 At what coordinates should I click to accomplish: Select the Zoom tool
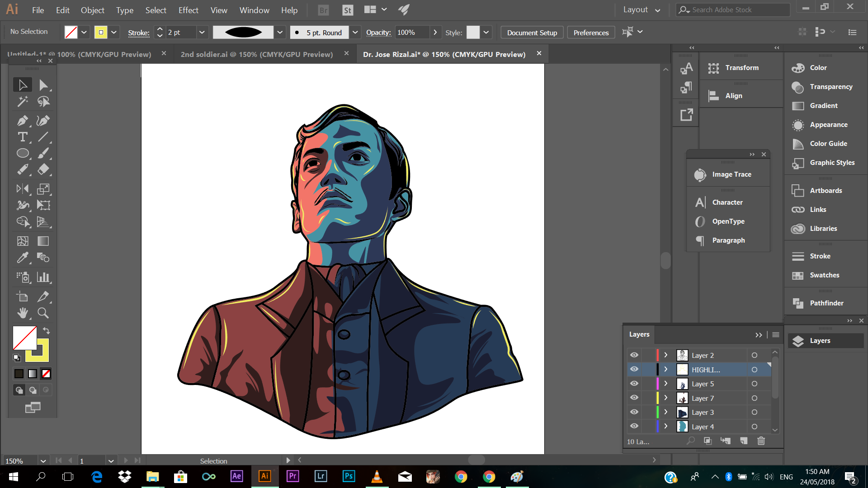tap(43, 313)
